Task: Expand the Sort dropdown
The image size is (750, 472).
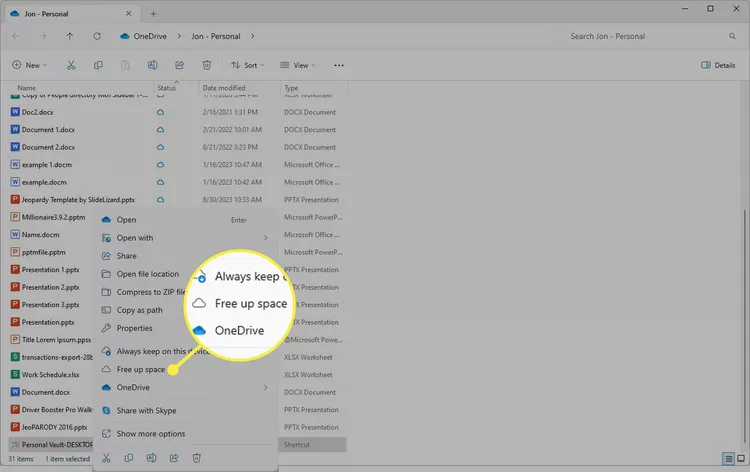Action: click(248, 65)
